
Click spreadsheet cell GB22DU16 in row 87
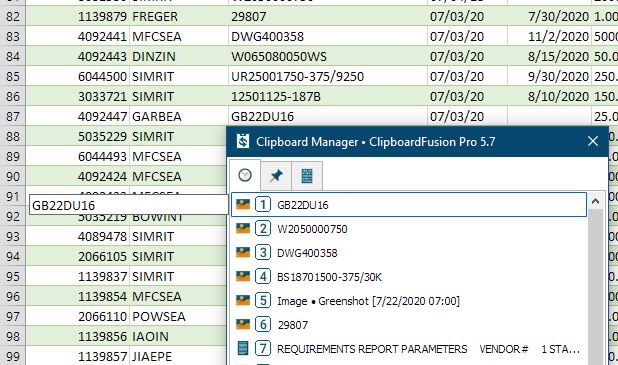[x=328, y=117]
